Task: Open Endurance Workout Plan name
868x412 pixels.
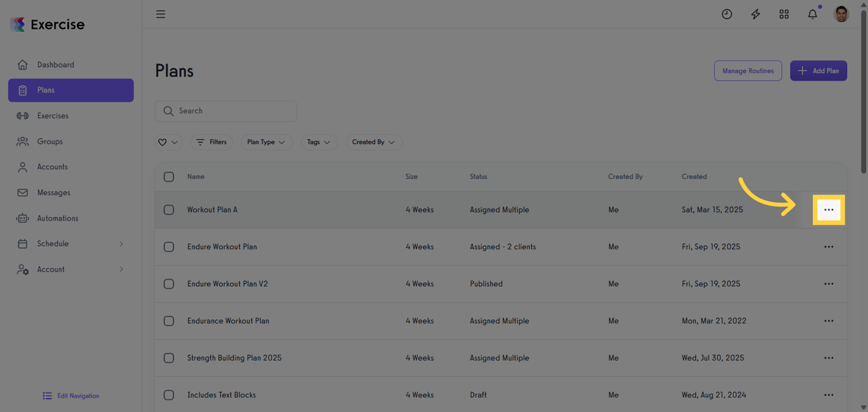Action: coord(228,321)
